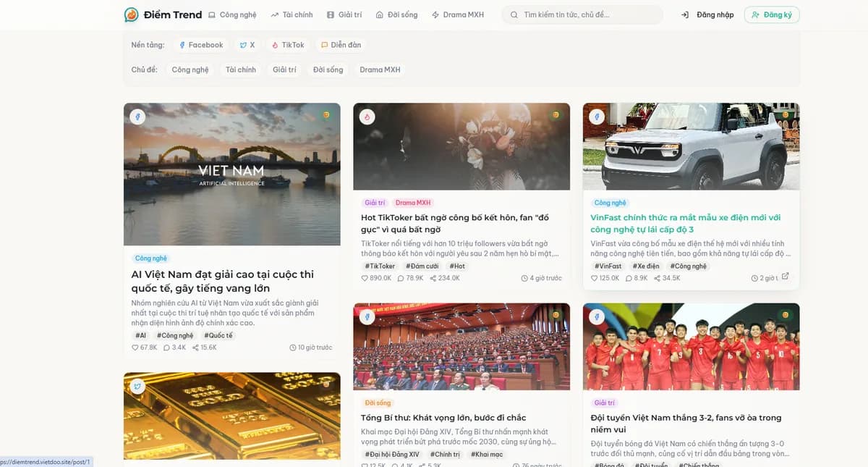Select Tài chính chip in Chủ đề row
This screenshot has width=868, height=467.
241,70
